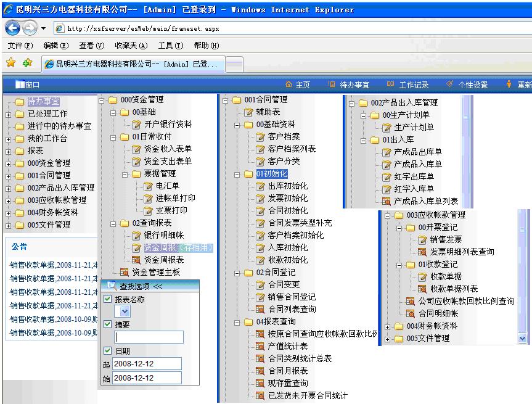Click the favorites star icon
This screenshot has height=404, width=532.
[10, 63]
